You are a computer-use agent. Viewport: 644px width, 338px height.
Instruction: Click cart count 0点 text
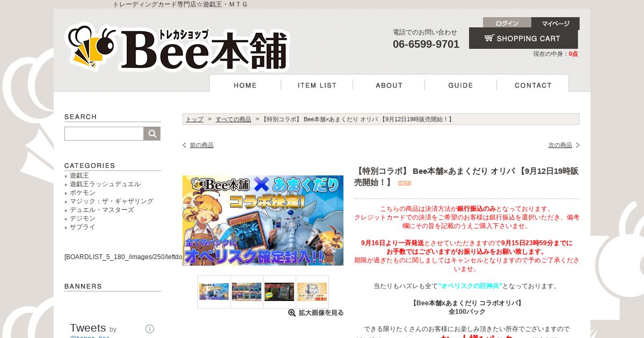point(573,54)
